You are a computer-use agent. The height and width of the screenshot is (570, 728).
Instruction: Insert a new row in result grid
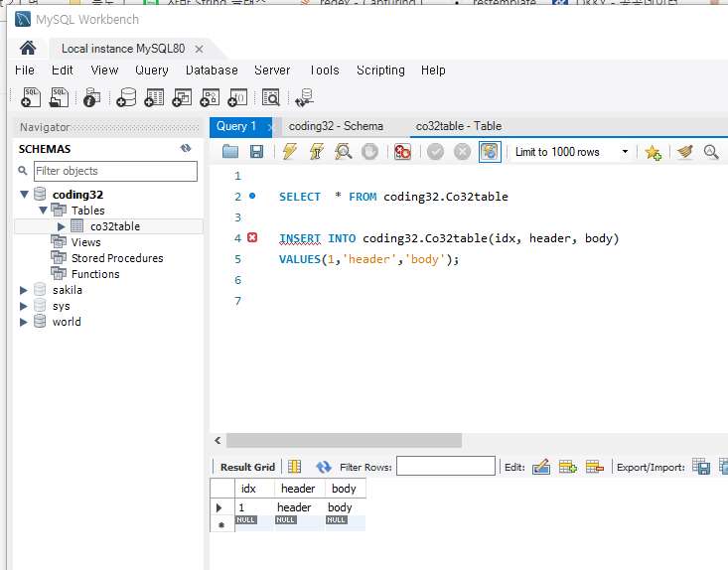point(568,467)
